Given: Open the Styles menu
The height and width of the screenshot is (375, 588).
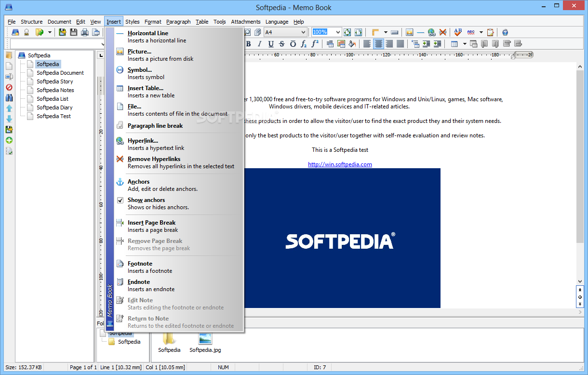Looking at the screenshot, I should click(133, 22).
